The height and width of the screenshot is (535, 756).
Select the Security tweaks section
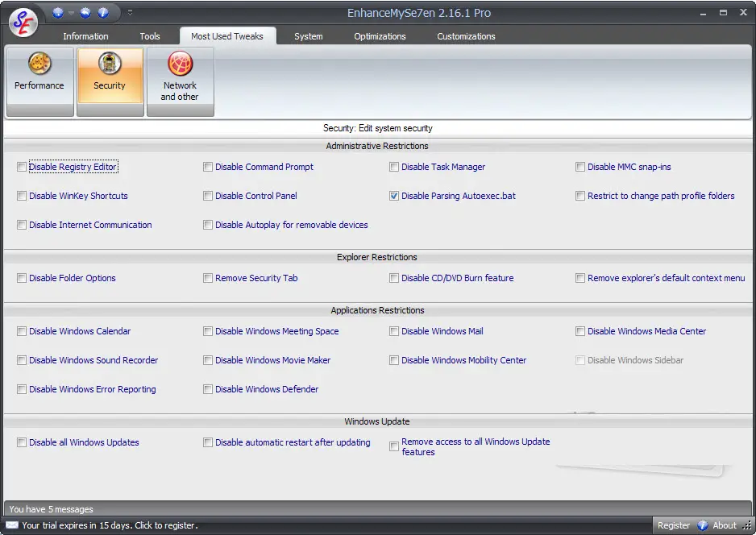tap(110, 81)
